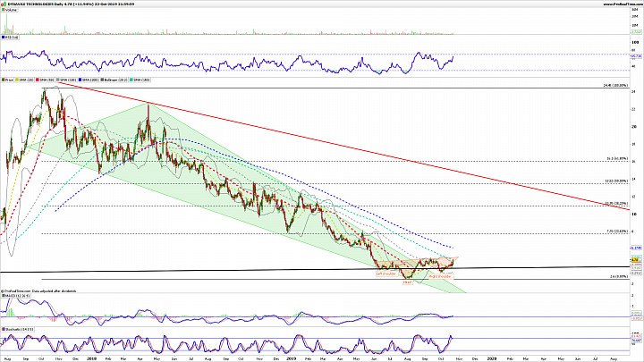Click the 23.60% Fibonacci level label

(x=617, y=232)
